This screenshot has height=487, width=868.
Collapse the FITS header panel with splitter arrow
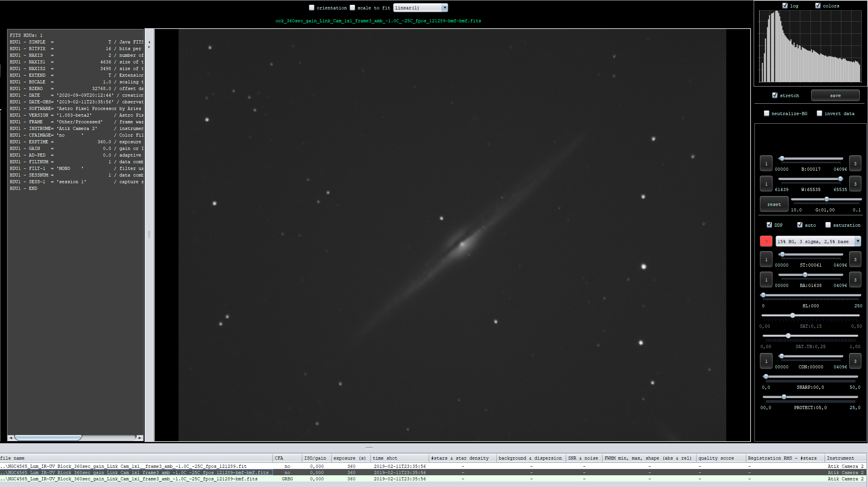[149, 42]
